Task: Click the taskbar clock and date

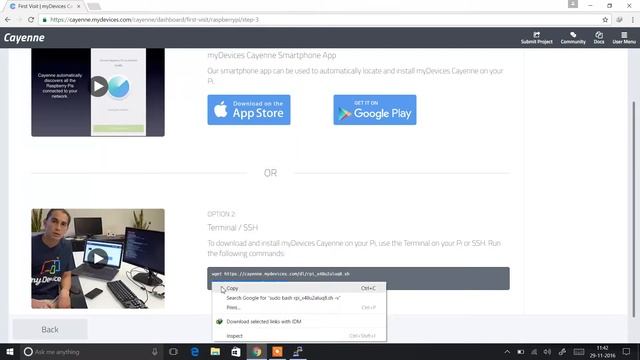Action: pyautogui.click(x=602, y=351)
